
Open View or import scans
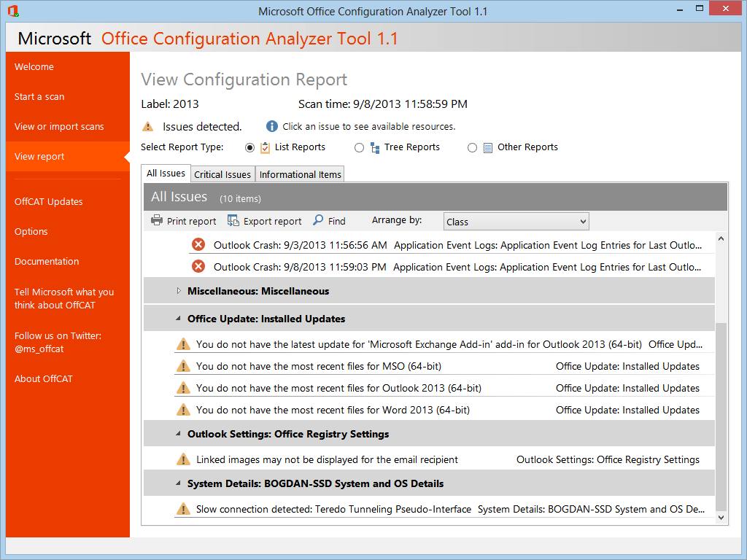(x=59, y=127)
